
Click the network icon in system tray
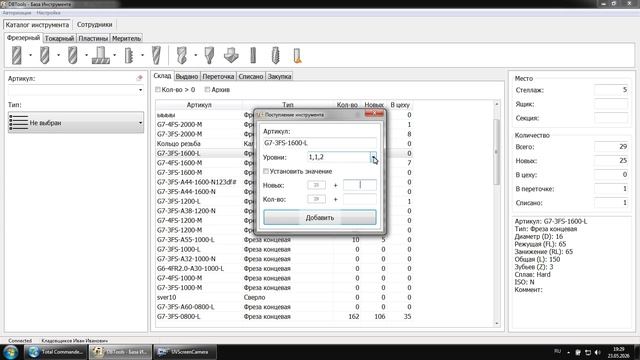click(x=588, y=352)
